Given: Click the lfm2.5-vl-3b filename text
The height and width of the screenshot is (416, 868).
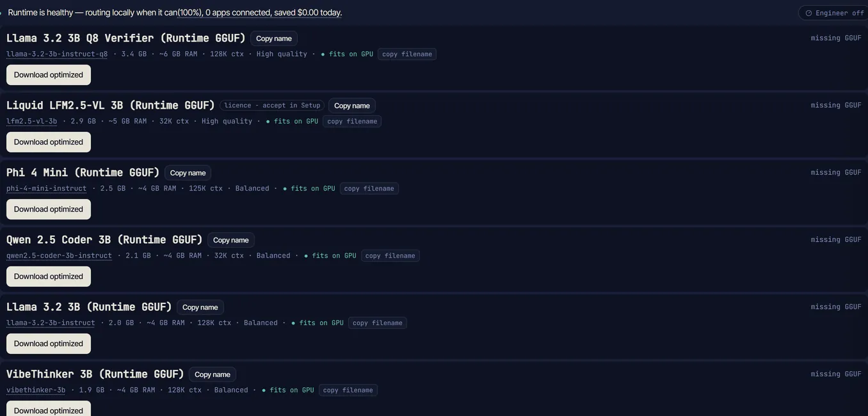Looking at the screenshot, I should click(x=31, y=122).
